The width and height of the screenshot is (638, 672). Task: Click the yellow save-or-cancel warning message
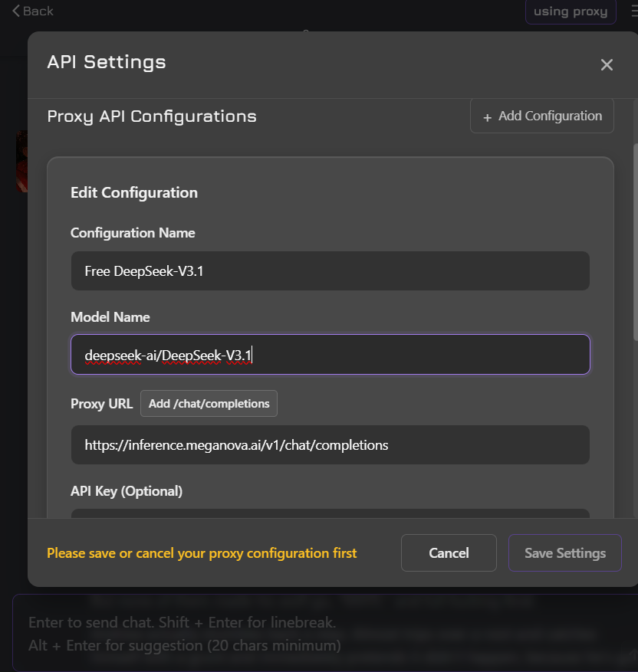(202, 553)
